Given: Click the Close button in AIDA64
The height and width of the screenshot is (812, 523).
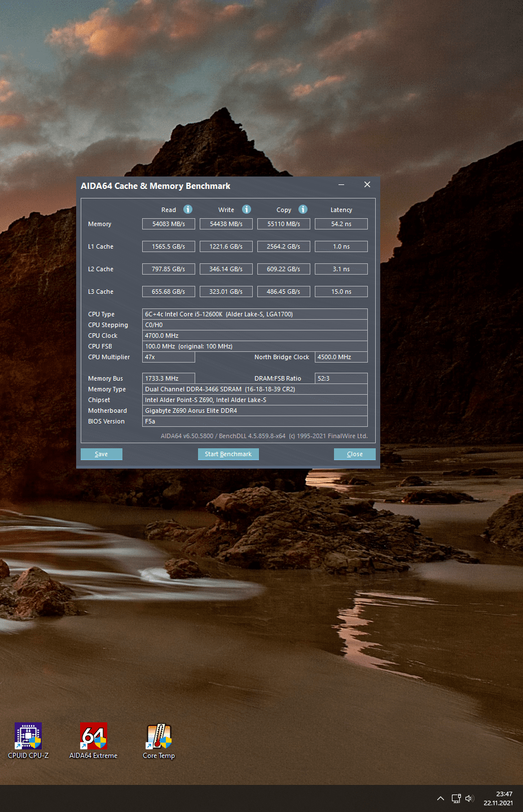Looking at the screenshot, I should [355, 454].
